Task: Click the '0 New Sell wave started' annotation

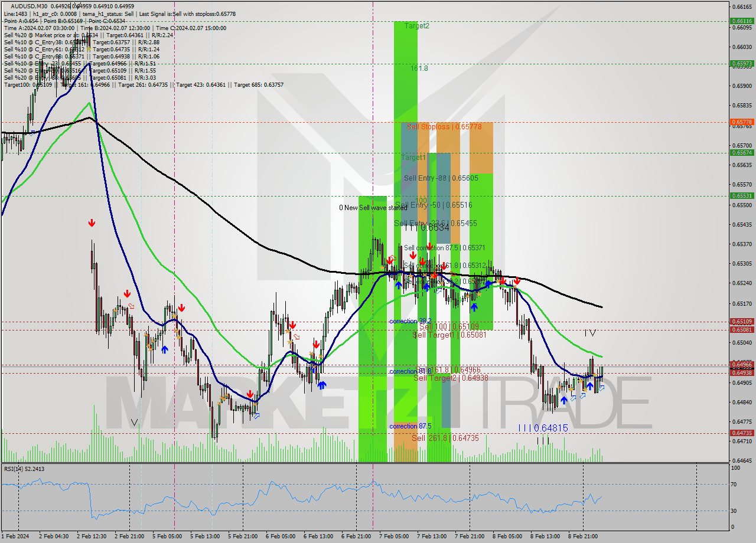Action: pyautogui.click(x=373, y=208)
